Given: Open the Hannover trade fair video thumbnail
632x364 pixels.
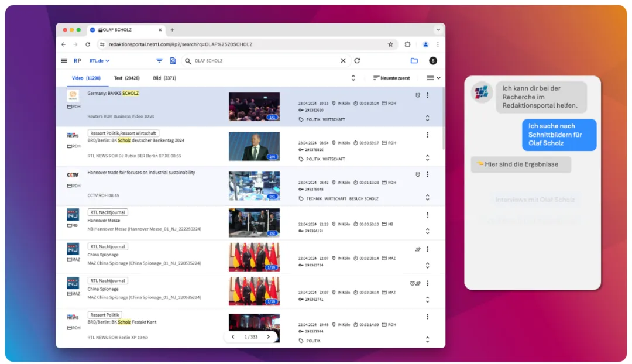Looking at the screenshot, I should tap(255, 186).
